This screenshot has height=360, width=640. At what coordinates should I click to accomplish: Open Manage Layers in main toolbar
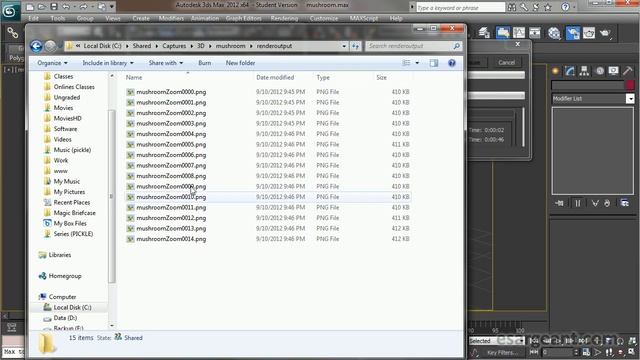[x=484, y=33]
